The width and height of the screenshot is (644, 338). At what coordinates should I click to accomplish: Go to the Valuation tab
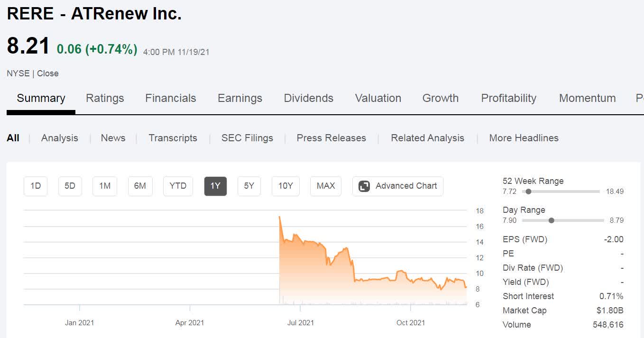[378, 98]
